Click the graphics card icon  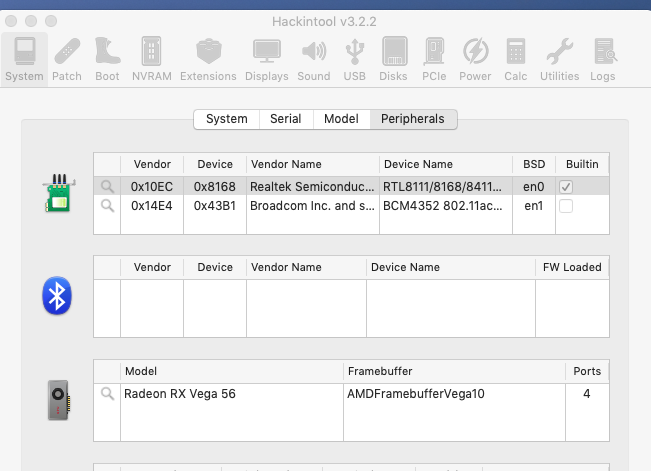tap(59, 400)
